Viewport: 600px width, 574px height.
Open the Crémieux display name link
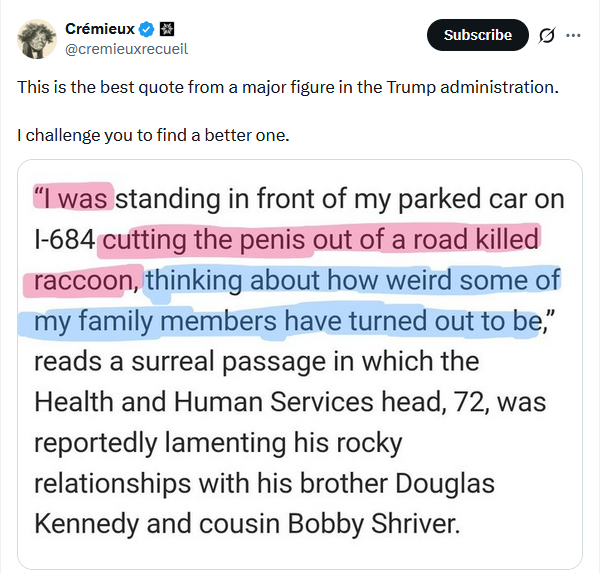100,29
